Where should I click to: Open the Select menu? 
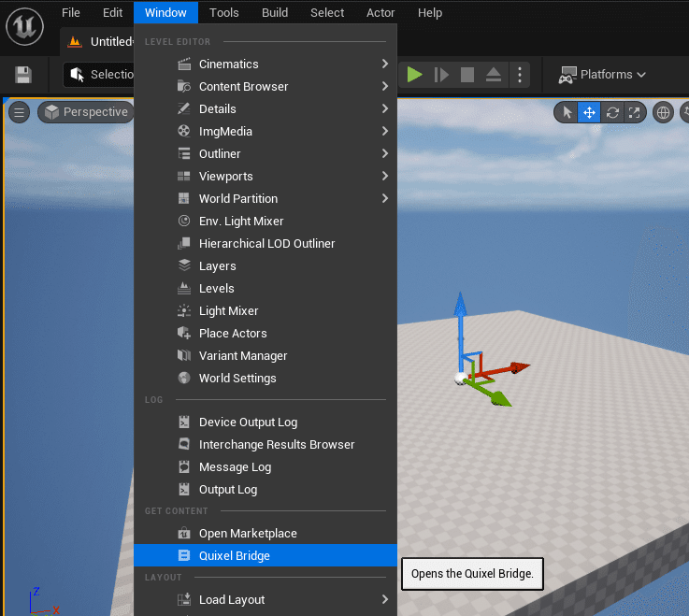click(327, 13)
